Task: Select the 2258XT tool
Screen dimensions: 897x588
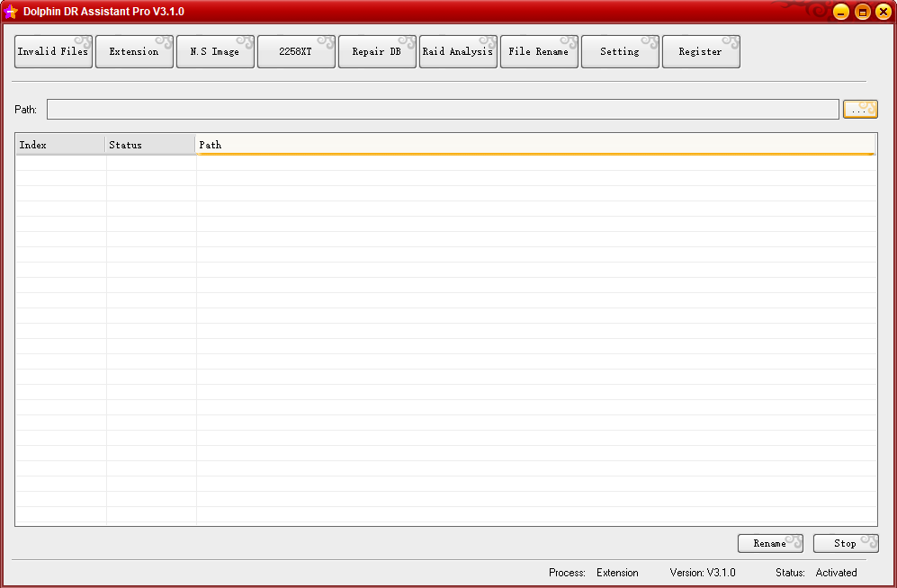Action: coord(296,52)
